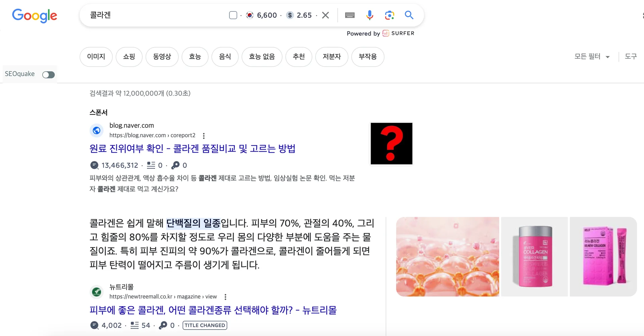Click the voice search microphone icon
This screenshot has width=644, height=336.
click(x=370, y=15)
